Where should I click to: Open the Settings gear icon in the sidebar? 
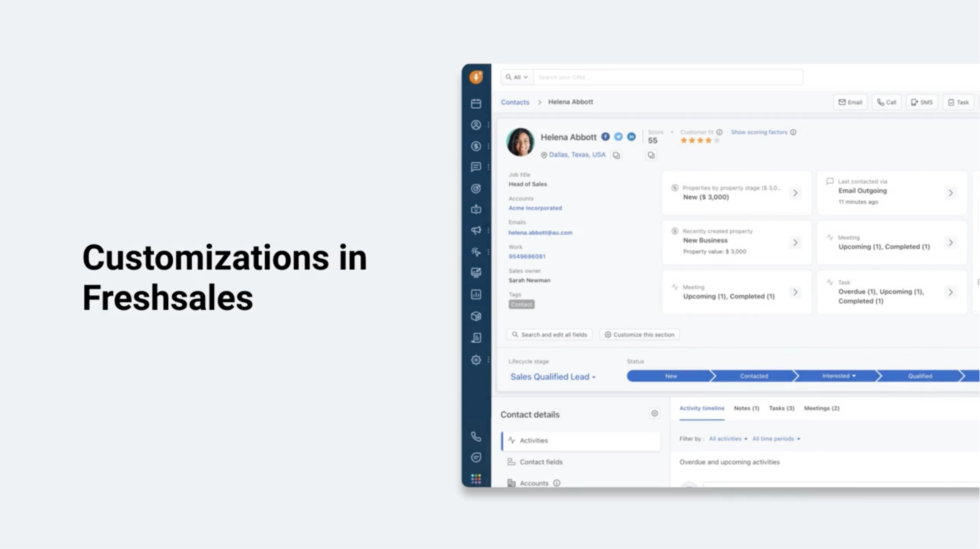click(x=476, y=360)
